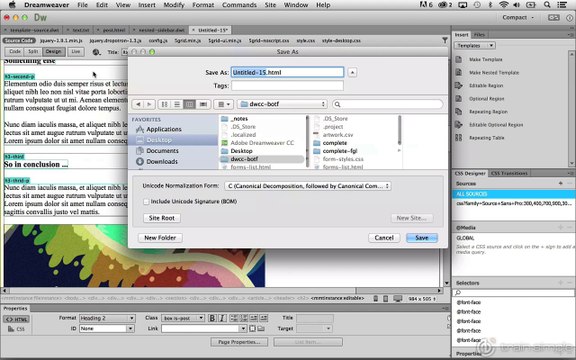Open the ID None dropdown

107,328
